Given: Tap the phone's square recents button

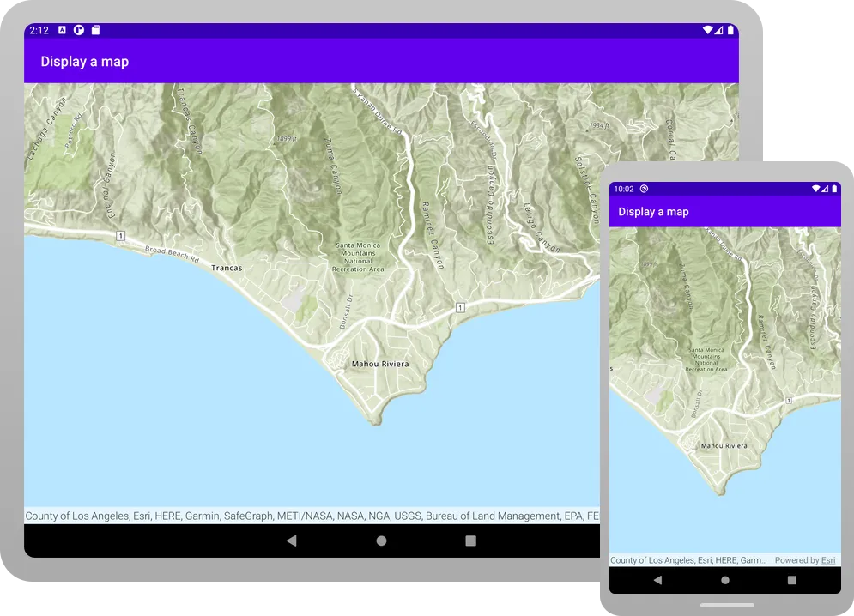Looking at the screenshot, I should 792,580.
